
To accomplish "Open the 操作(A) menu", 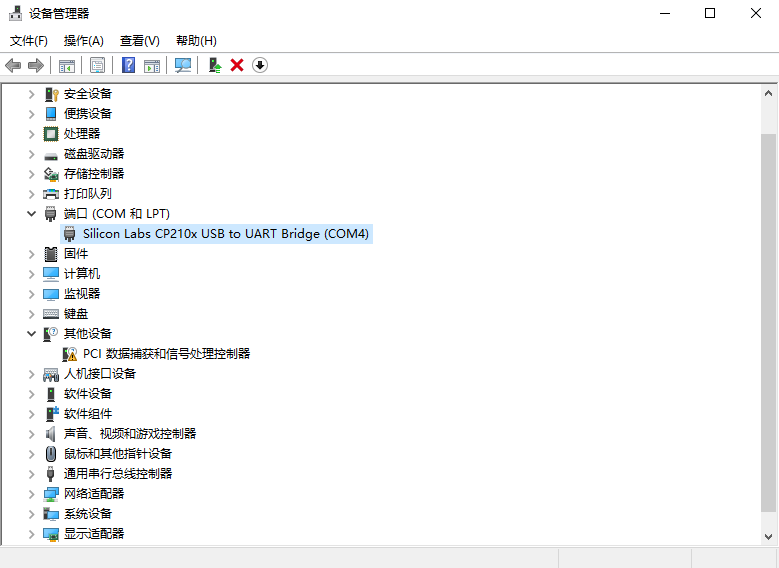I will point(83,41).
